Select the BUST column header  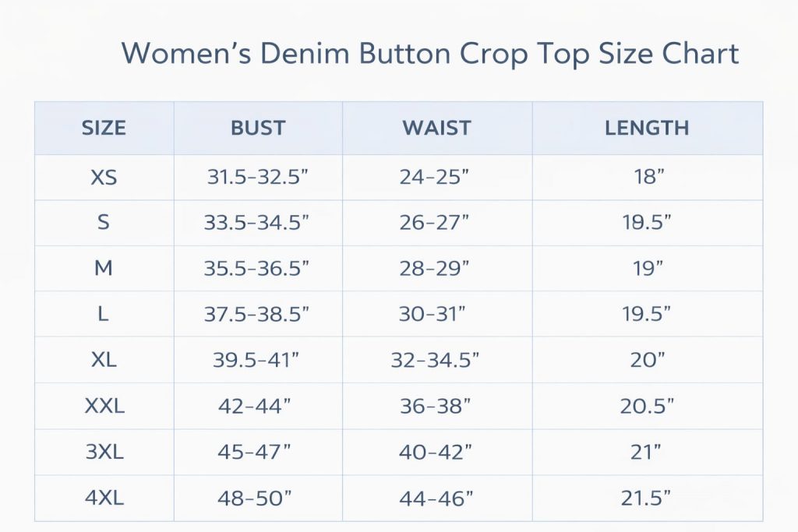click(258, 128)
